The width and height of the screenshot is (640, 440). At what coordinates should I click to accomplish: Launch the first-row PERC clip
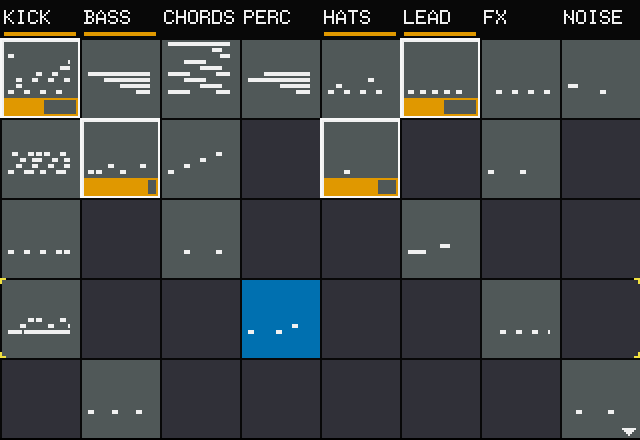pyautogui.click(x=280, y=78)
